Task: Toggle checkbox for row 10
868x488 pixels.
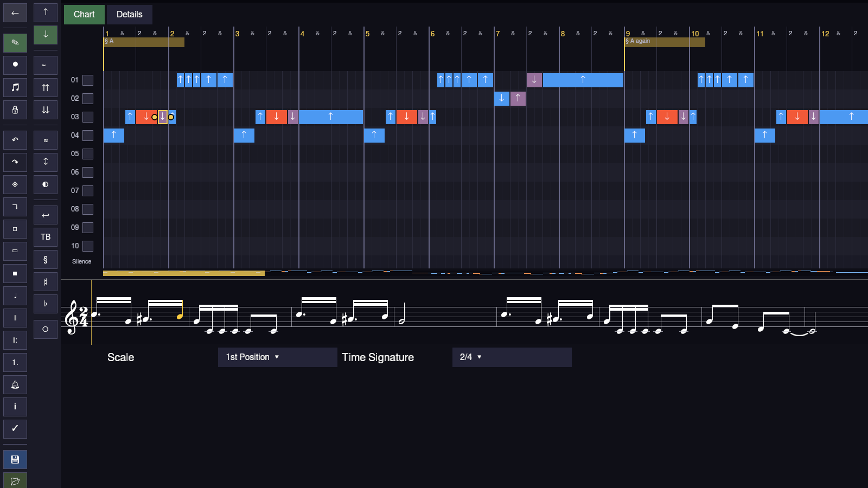Action: point(88,246)
